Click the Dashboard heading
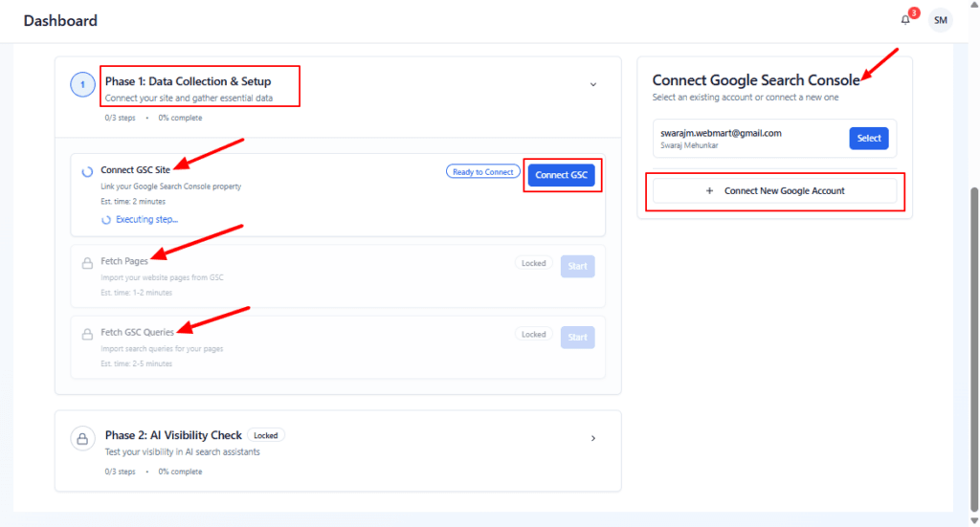Viewport: 980px width, 527px height. pyautogui.click(x=60, y=21)
